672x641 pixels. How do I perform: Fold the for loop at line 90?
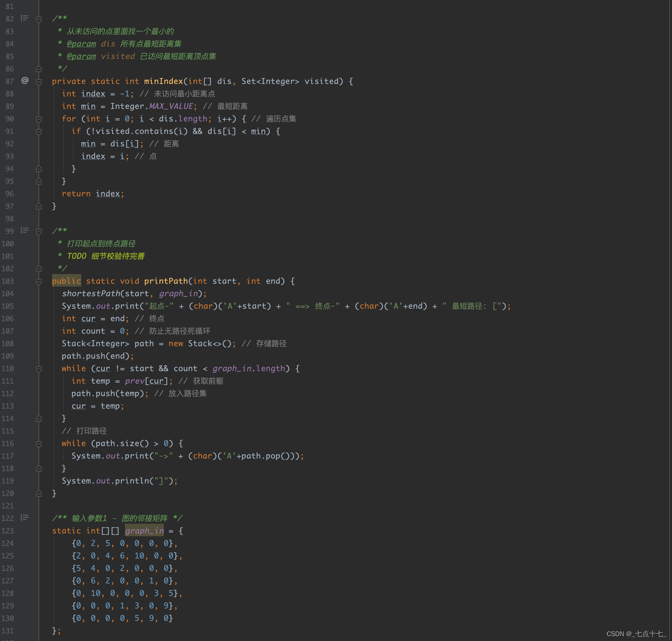39,119
